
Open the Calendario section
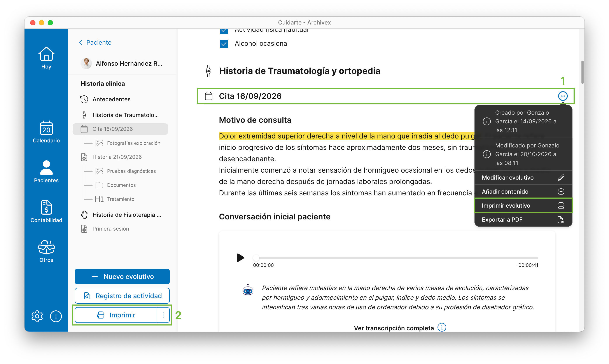(46, 132)
